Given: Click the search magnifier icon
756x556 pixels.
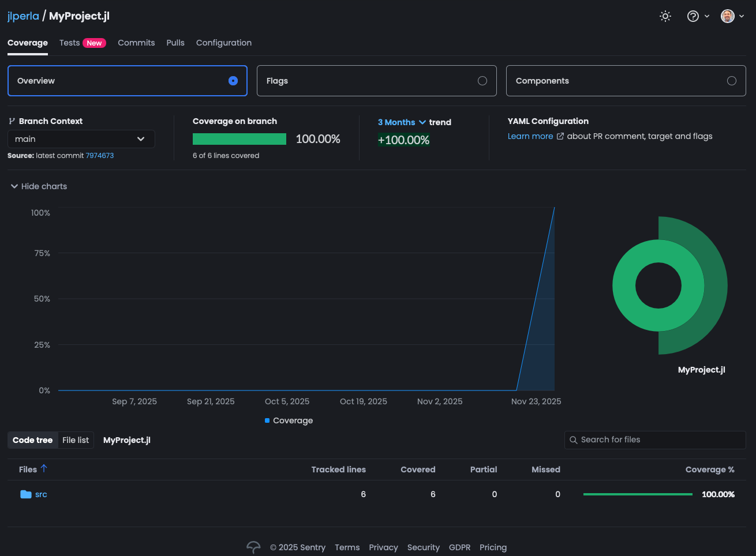Looking at the screenshot, I should tap(574, 440).
